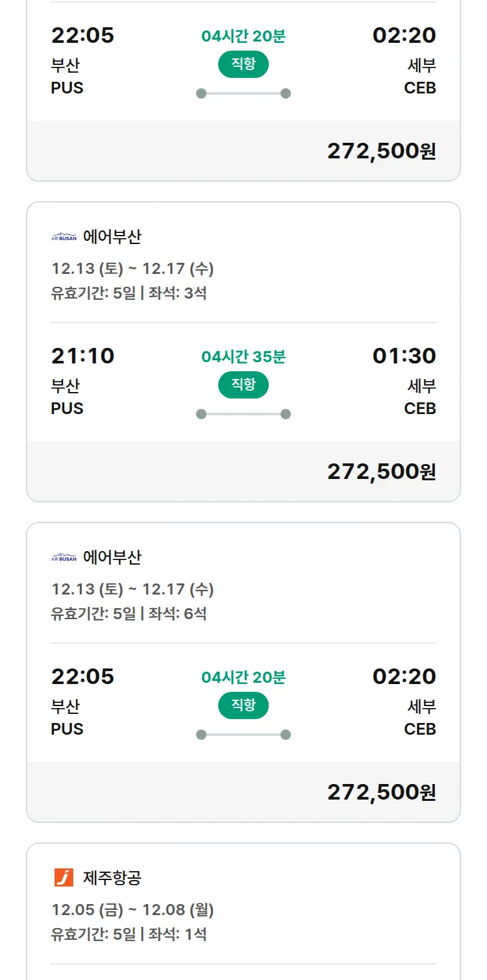The width and height of the screenshot is (487, 980).
Task: Click the 에어부산 name on the 3-seat card
Action: coord(112,237)
